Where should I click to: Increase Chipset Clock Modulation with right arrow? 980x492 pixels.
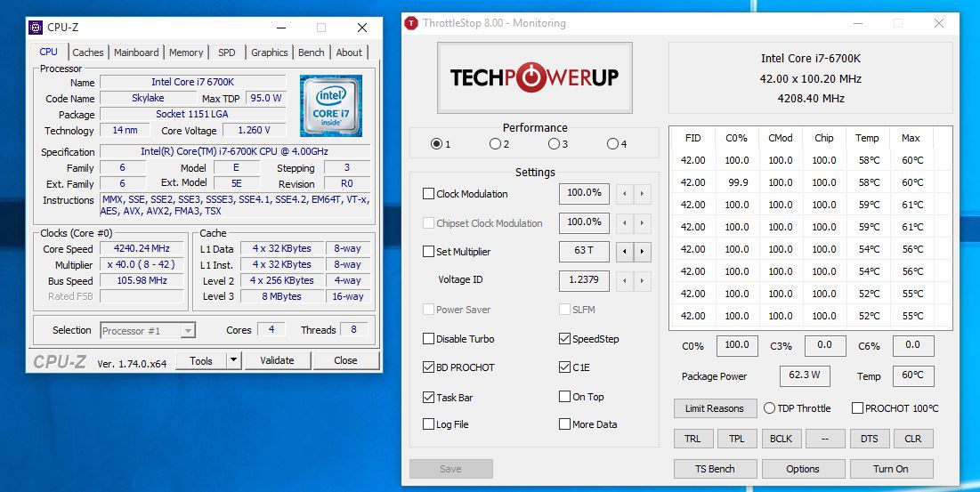coord(643,223)
